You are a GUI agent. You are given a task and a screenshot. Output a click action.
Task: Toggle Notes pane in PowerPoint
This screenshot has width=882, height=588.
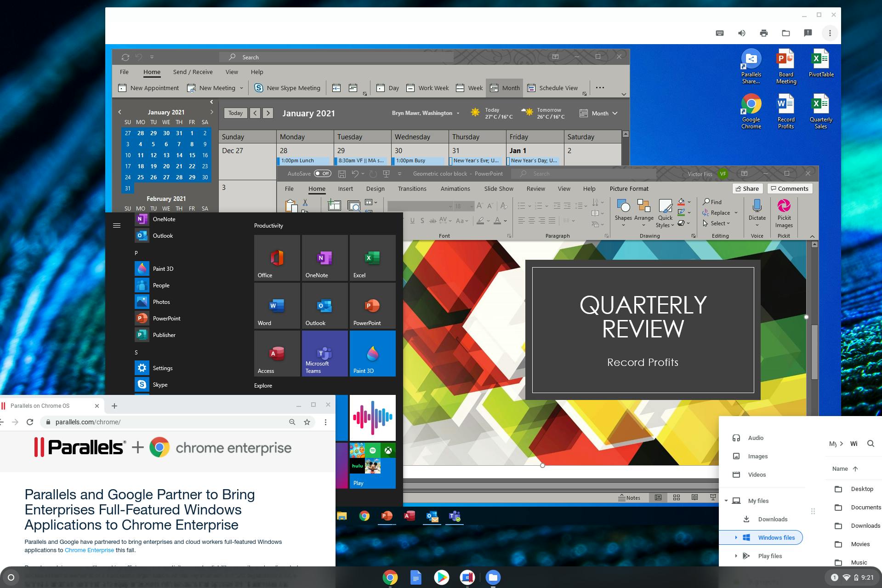(631, 497)
